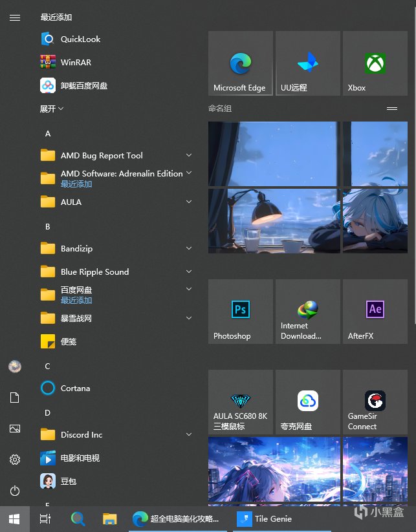Jump via letter D header
The image size is (416, 532).
point(47,413)
